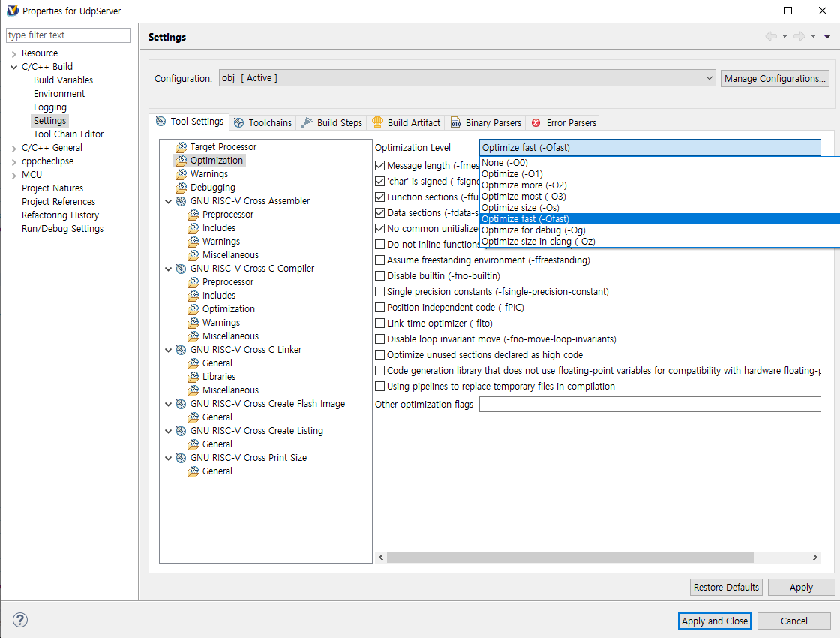Enable Link-time optimizer (-flto) checkbox

click(379, 324)
